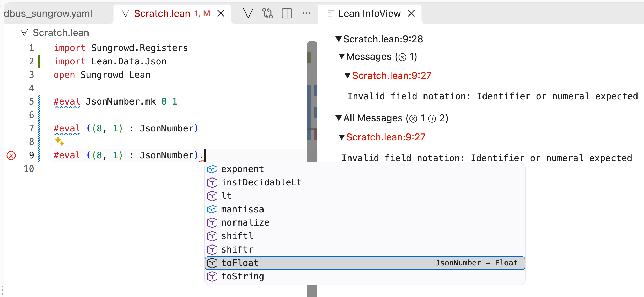The height and width of the screenshot is (297, 644).
Task: Click 'JsonNumber.mk' on line 5
Action: coord(121,101)
